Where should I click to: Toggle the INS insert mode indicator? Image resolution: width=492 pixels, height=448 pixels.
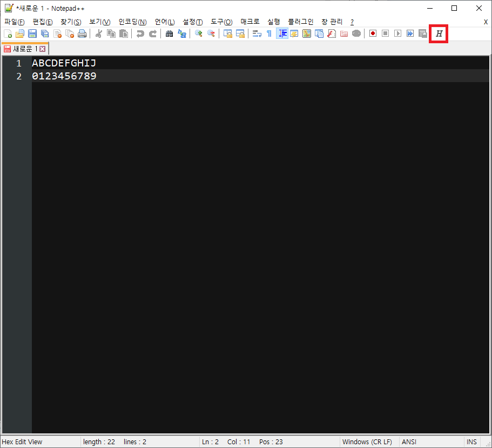pyautogui.click(x=471, y=442)
